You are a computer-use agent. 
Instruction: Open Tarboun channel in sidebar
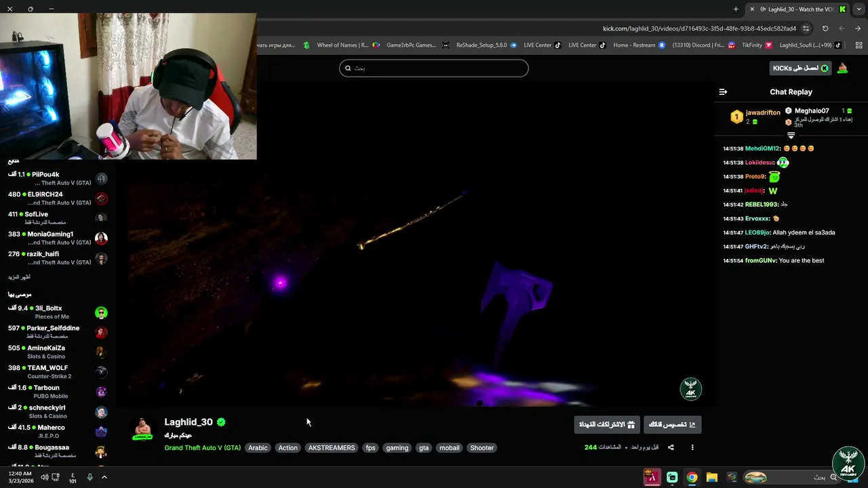[58, 392]
